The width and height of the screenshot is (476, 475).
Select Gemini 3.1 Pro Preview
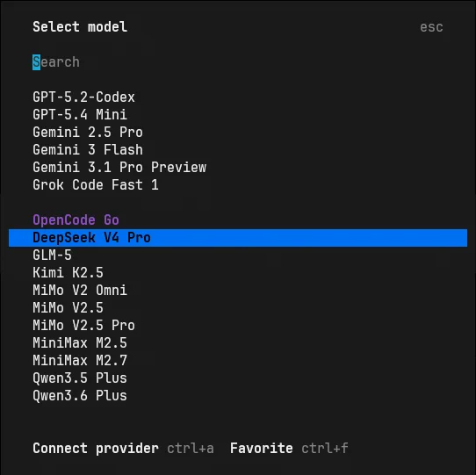238,168
